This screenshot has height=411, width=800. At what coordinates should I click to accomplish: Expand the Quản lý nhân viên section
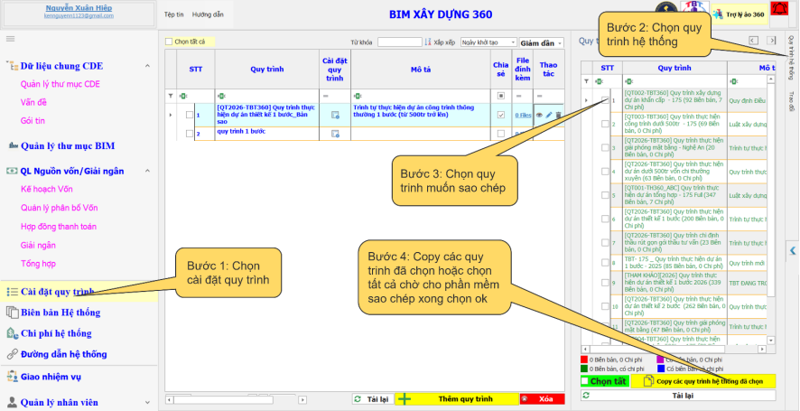(x=147, y=402)
